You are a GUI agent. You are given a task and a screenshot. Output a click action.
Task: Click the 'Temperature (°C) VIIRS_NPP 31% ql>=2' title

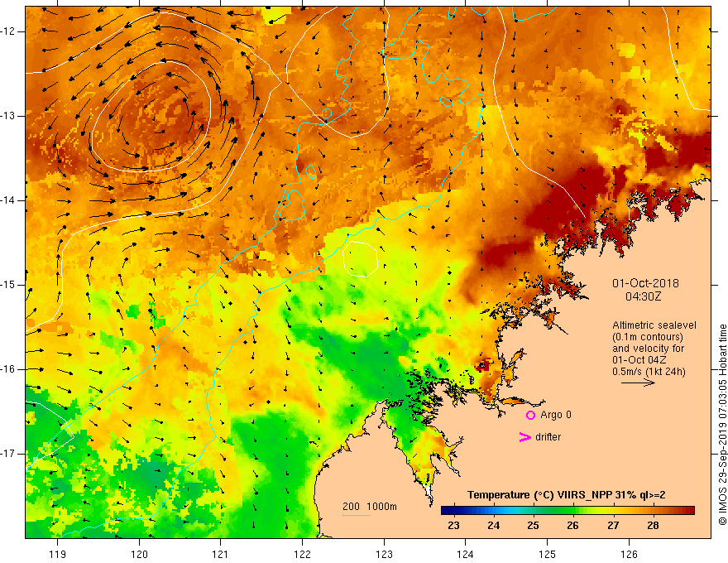coord(566,495)
